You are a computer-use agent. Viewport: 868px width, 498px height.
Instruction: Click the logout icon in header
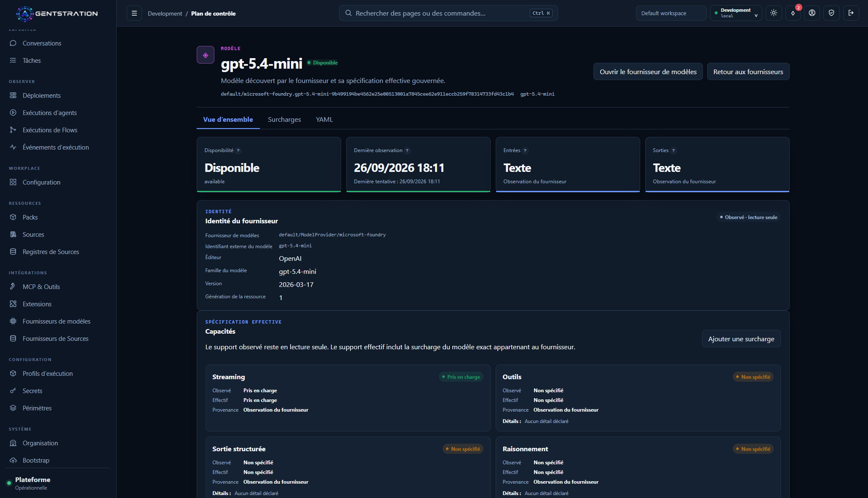pyautogui.click(x=851, y=13)
